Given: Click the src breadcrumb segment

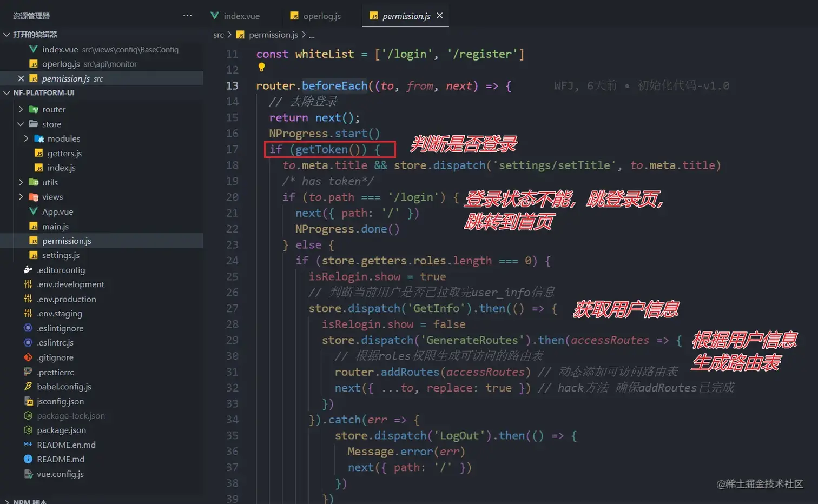Looking at the screenshot, I should [x=219, y=35].
